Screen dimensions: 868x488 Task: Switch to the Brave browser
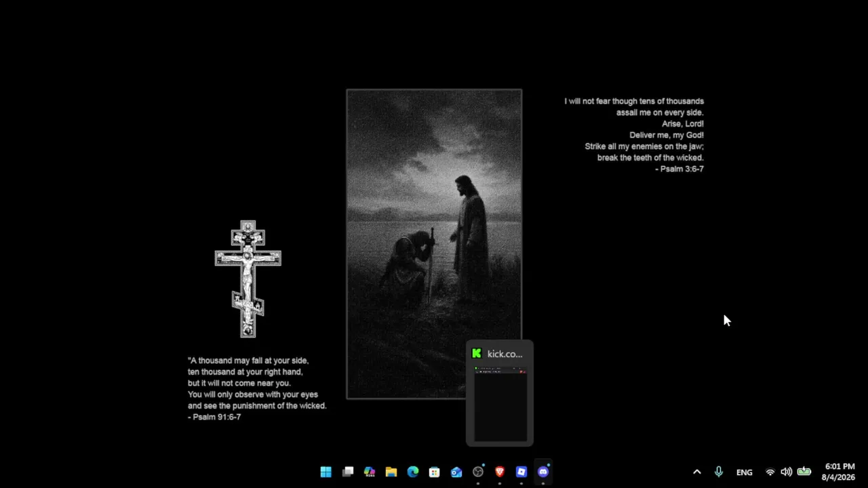pyautogui.click(x=500, y=472)
